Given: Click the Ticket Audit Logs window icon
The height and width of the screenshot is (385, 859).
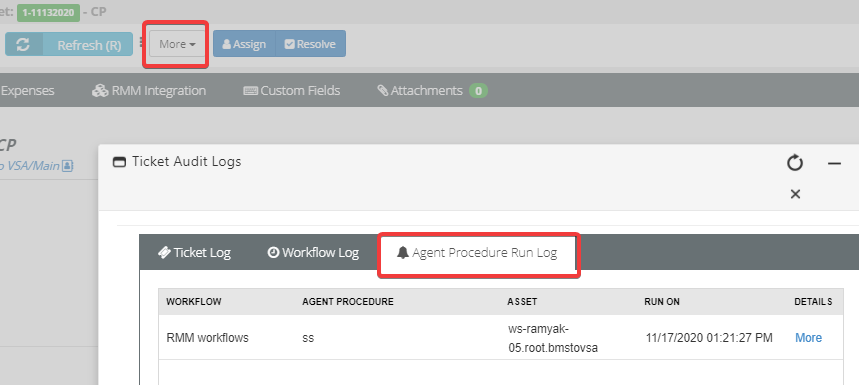Looking at the screenshot, I should point(119,162).
